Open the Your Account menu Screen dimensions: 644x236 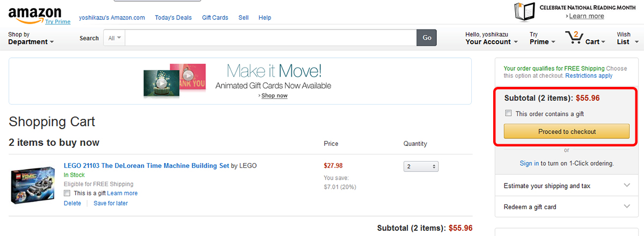point(491,38)
